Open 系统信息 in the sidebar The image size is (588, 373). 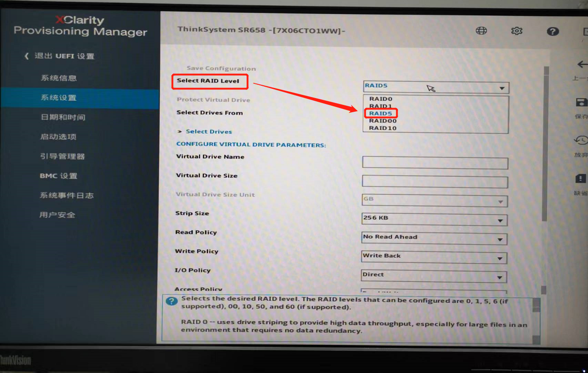[x=59, y=78]
